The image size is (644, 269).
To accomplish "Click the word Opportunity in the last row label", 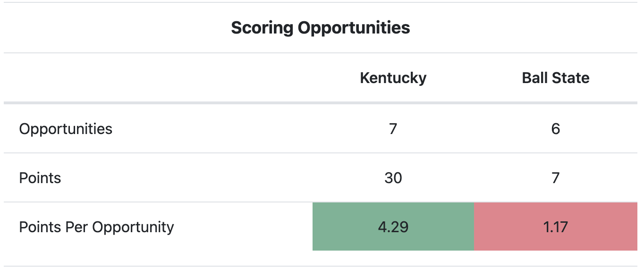I will [133, 227].
